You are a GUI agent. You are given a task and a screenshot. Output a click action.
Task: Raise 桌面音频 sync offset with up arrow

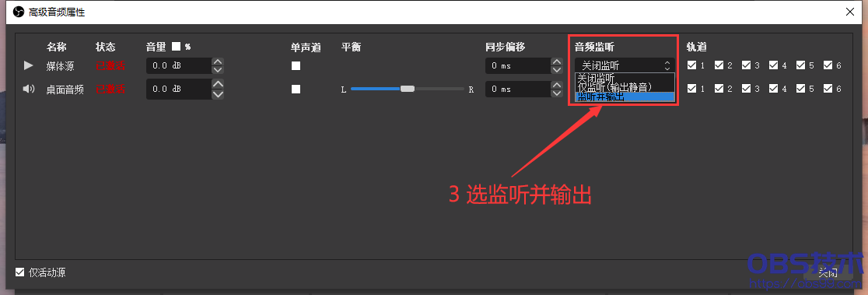tap(557, 85)
